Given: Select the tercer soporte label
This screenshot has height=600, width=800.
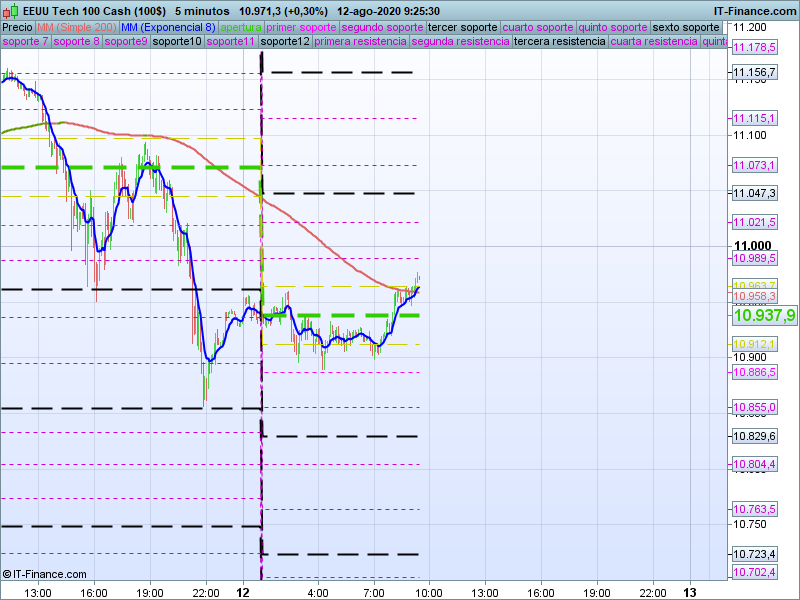Looking at the screenshot, I should coord(461,27).
